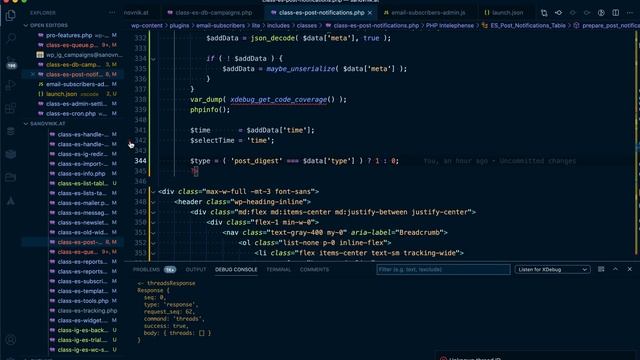Select class-ig-es-trial… file in tree
This screenshot has width=640, height=360.
point(82,340)
